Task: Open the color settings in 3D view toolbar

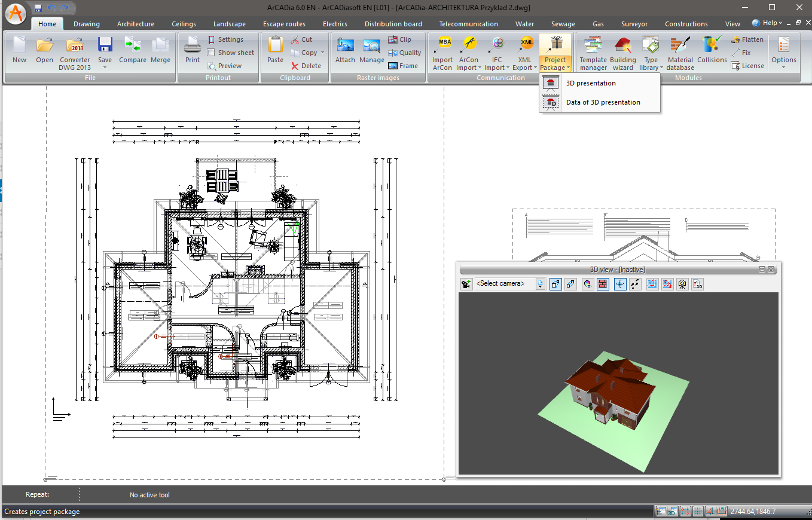Action: click(x=588, y=285)
